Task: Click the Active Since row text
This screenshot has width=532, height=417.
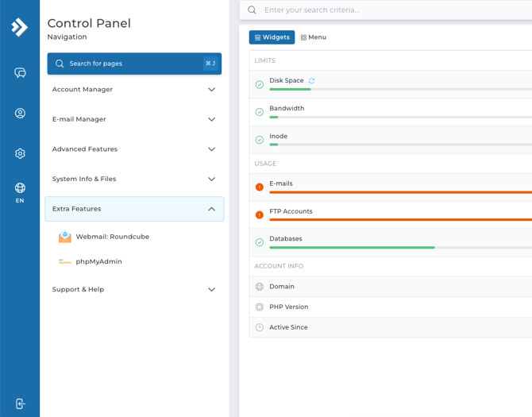Action: tap(288, 327)
